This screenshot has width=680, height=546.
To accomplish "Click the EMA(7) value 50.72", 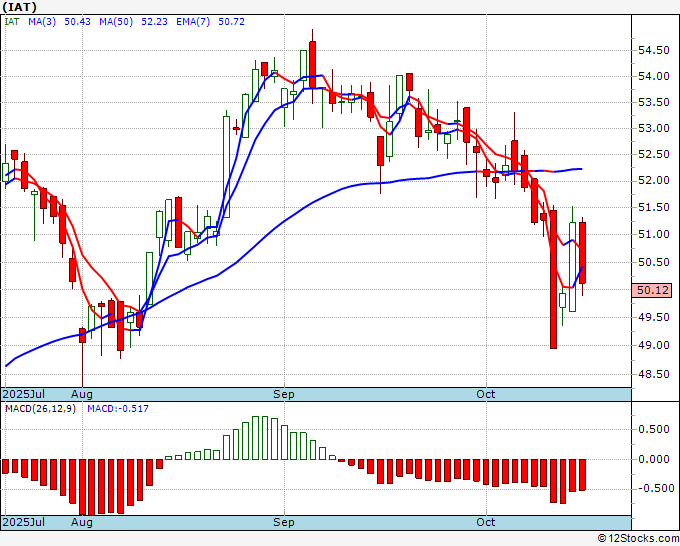I will point(232,21).
